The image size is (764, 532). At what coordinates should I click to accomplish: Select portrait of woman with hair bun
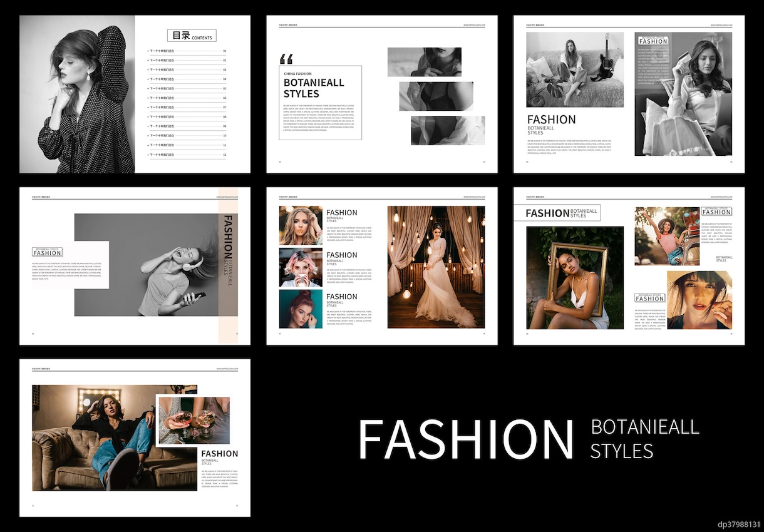tap(301, 309)
